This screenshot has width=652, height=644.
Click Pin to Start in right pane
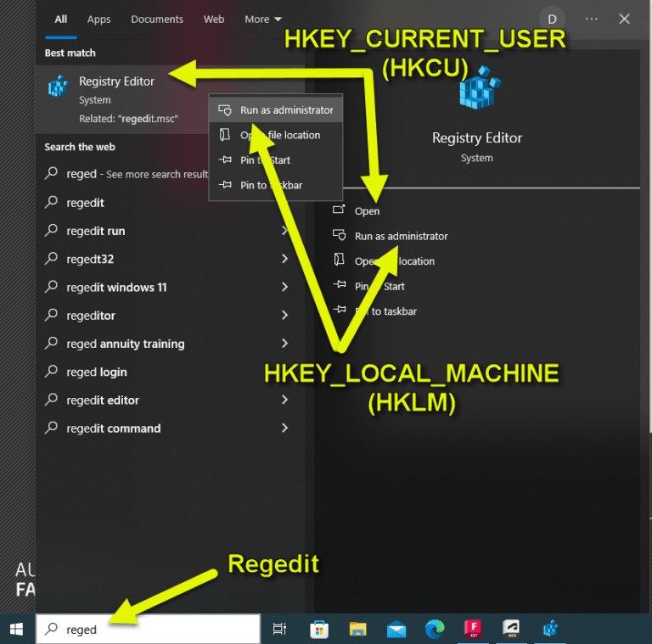[x=379, y=286]
